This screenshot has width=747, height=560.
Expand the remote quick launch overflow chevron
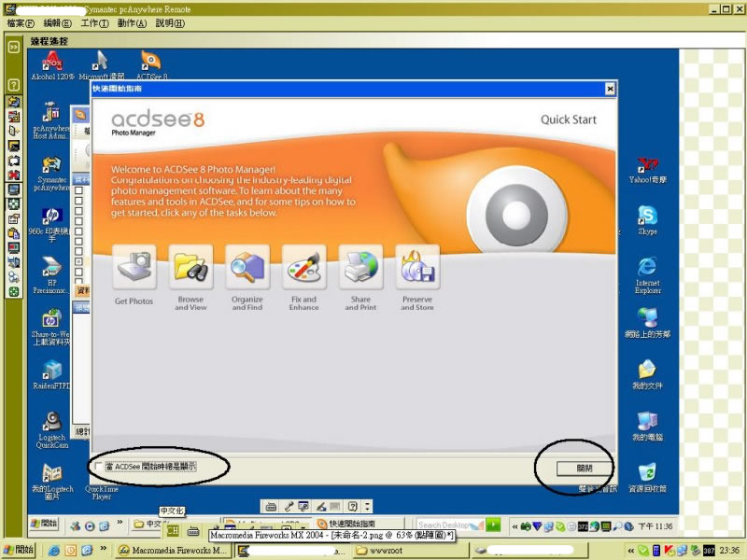tap(120, 523)
